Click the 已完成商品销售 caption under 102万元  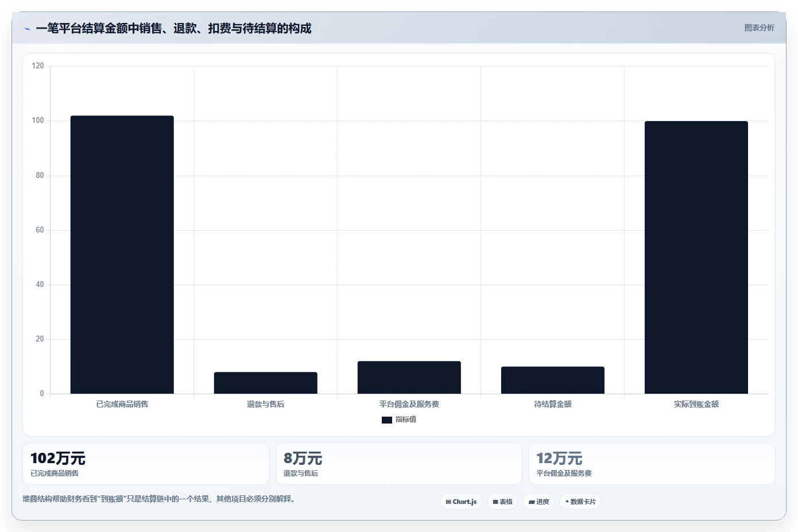click(55, 473)
